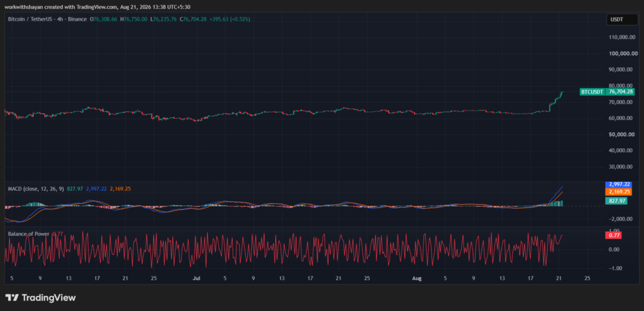Select the Balance of Power indicator label

point(29,234)
